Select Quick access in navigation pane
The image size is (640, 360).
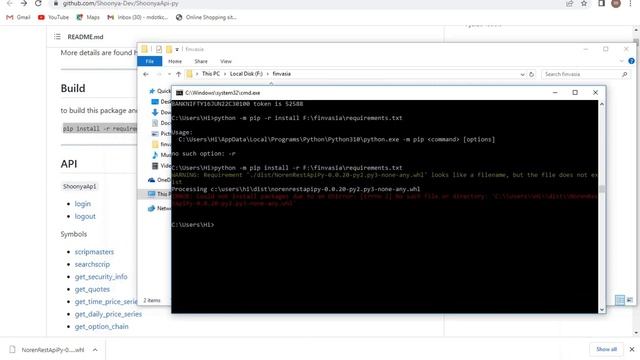pos(160,91)
